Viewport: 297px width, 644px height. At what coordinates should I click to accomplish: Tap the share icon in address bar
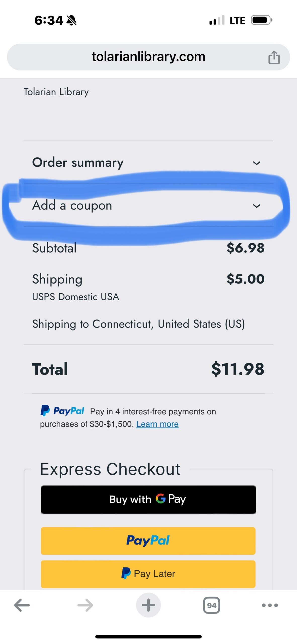pos(274,57)
